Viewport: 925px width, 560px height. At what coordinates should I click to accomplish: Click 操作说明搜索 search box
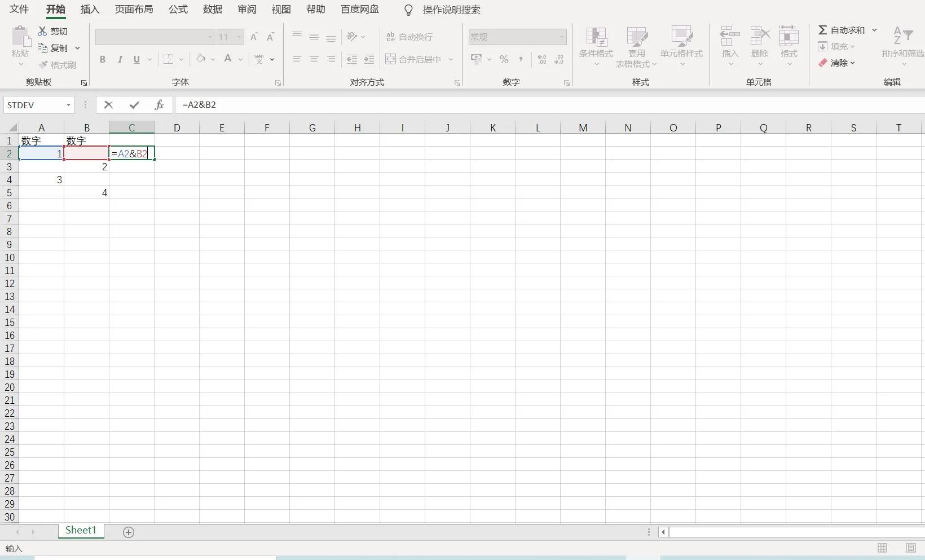tap(451, 10)
